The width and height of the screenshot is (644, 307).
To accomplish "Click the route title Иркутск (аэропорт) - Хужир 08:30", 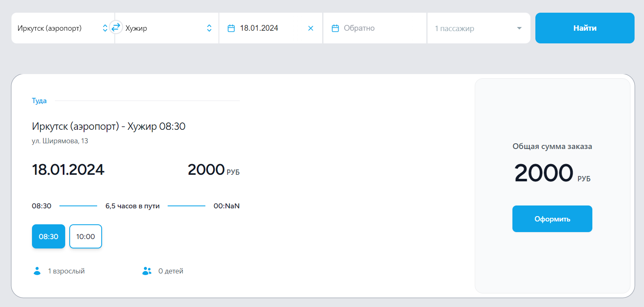I will click(109, 126).
